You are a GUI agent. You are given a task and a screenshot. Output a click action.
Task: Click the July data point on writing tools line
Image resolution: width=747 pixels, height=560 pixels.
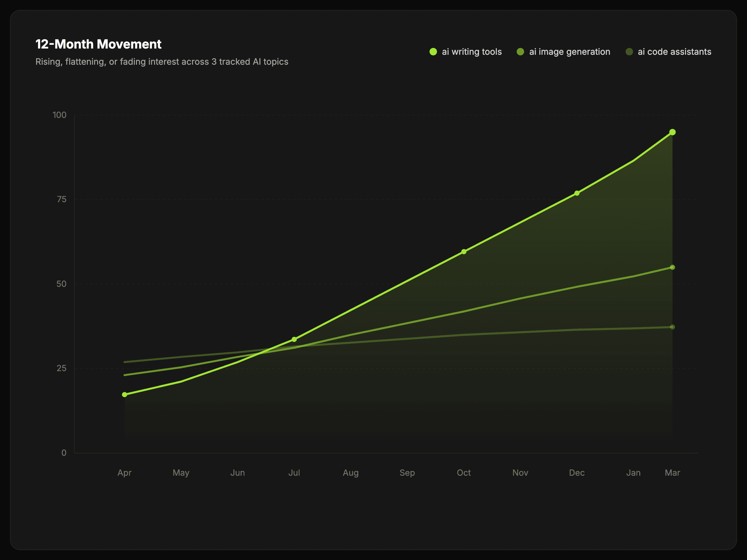[x=294, y=339]
